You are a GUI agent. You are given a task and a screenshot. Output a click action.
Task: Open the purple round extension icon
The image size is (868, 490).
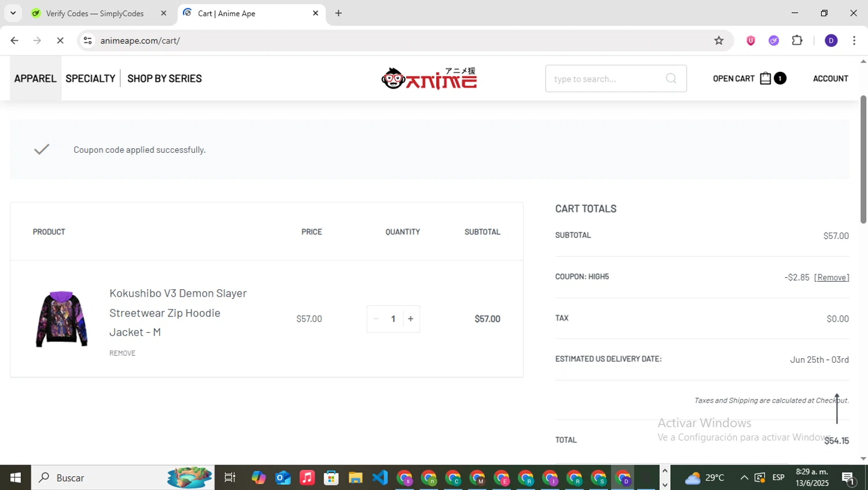774,40
